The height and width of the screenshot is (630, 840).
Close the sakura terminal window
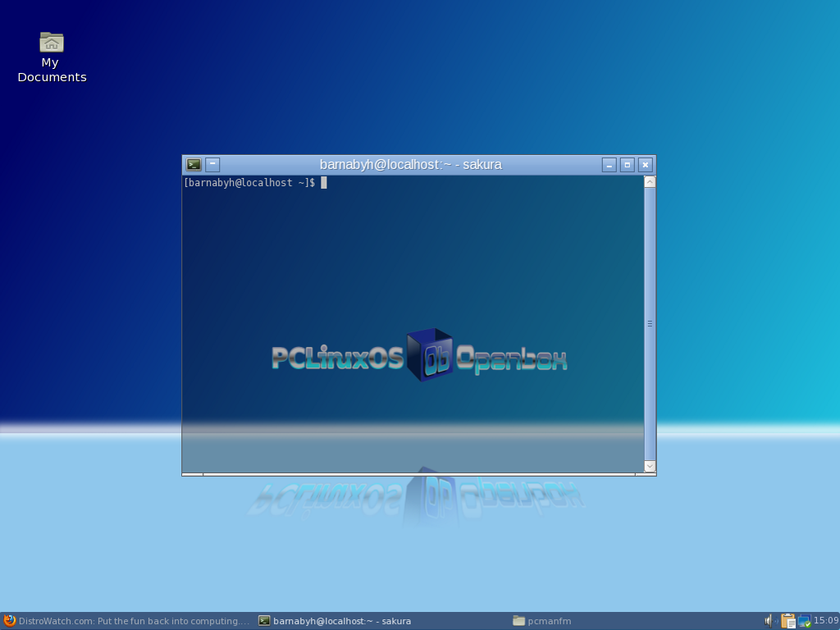[x=646, y=165]
